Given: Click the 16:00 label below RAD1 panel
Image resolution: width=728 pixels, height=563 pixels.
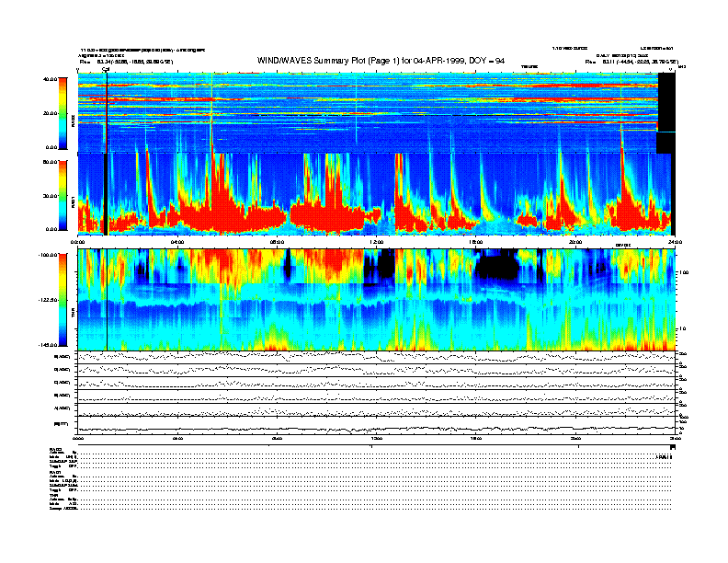Looking at the screenshot, I should point(476,242).
